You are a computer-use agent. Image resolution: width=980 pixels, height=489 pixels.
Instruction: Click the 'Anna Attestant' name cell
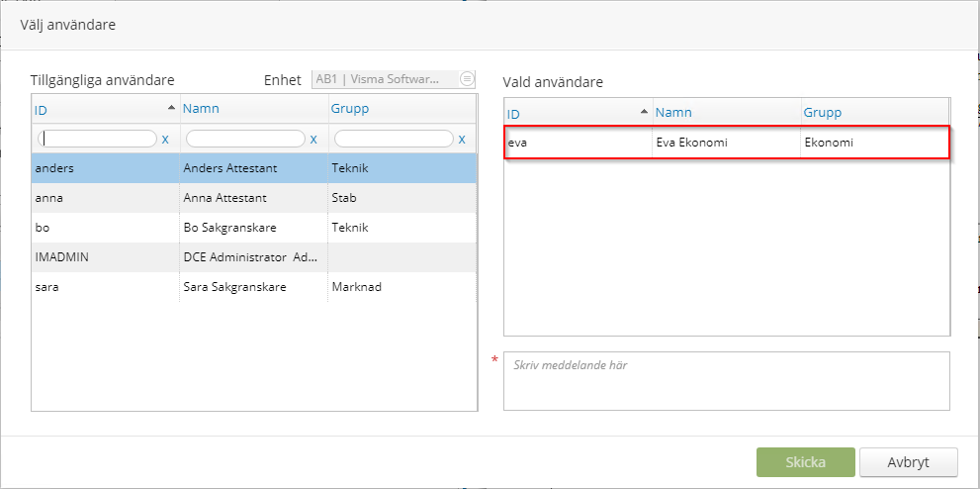pyautogui.click(x=254, y=198)
